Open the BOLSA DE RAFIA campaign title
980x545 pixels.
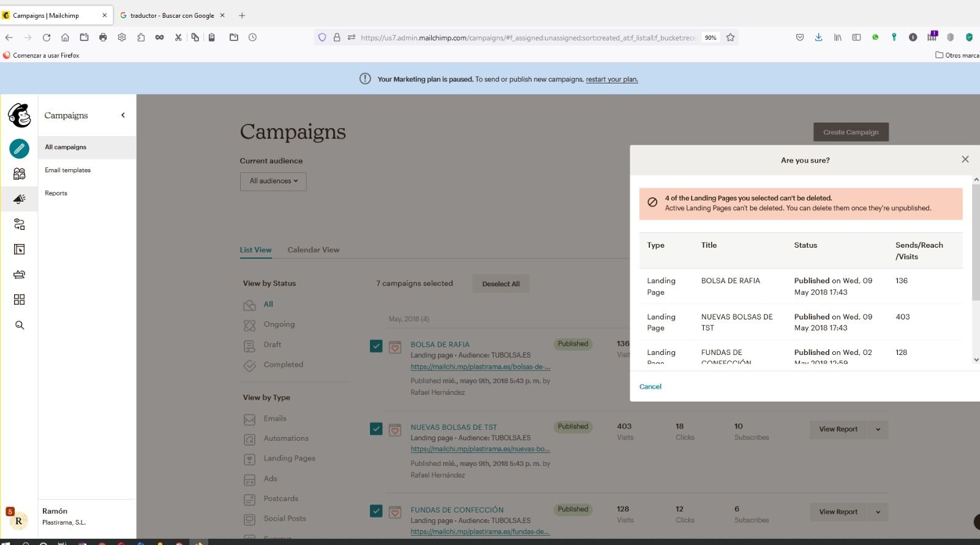click(x=440, y=345)
